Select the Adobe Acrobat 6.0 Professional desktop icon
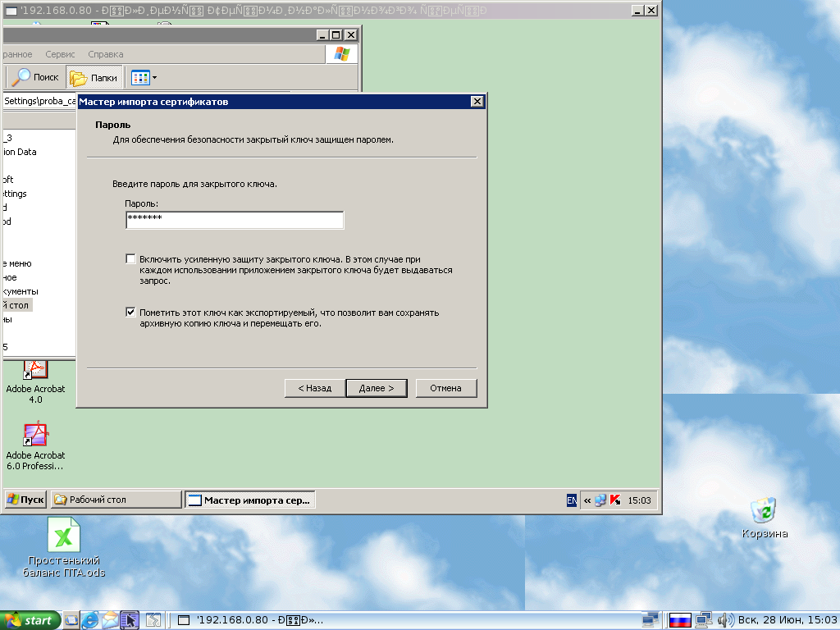Screen dimensions: 840x630 (x=35, y=434)
